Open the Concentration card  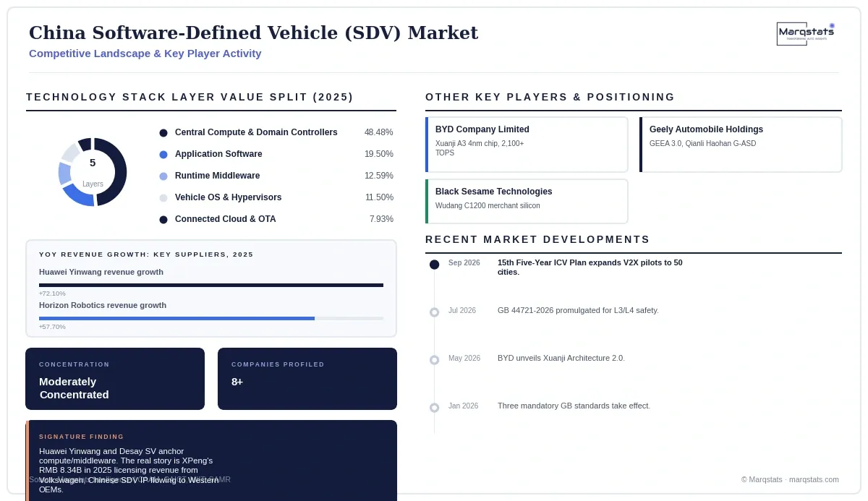(115, 379)
